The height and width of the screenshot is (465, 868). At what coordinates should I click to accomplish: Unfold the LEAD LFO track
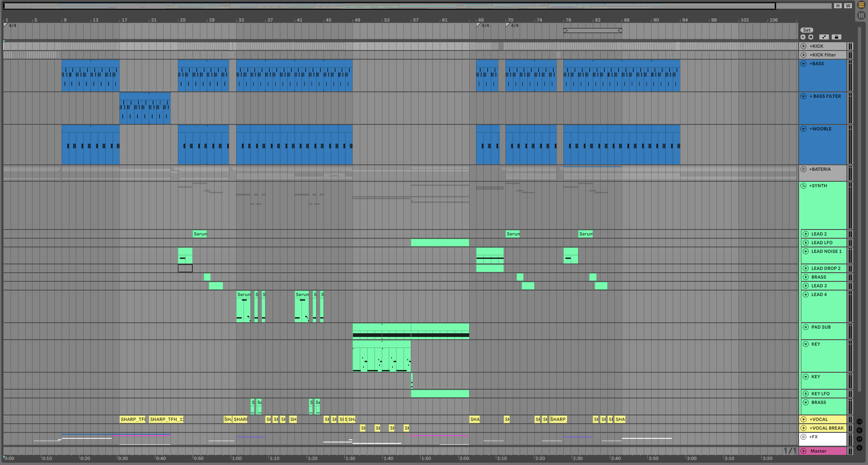click(x=806, y=243)
